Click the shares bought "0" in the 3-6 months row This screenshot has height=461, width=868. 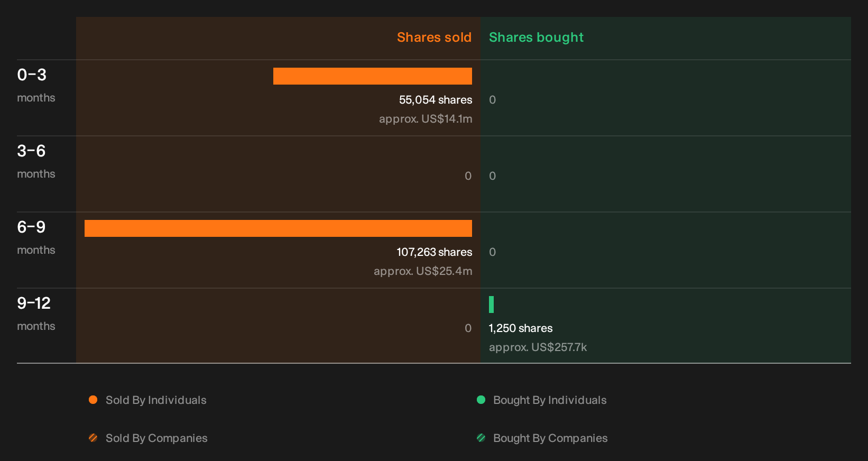point(493,176)
